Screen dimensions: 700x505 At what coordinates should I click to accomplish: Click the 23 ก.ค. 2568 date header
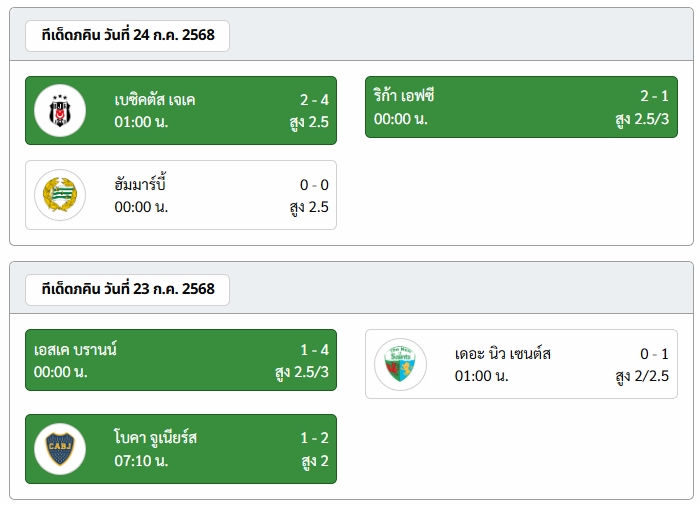click(x=128, y=289)
